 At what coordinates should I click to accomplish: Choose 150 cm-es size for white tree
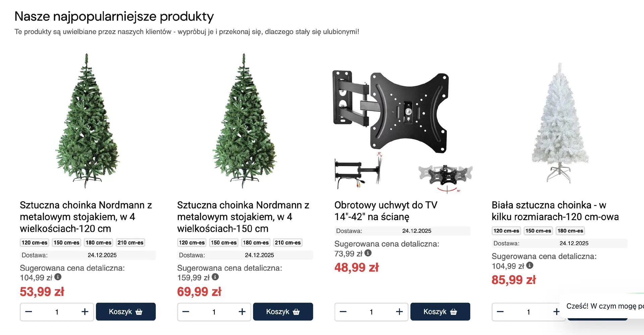click(538, 231)
